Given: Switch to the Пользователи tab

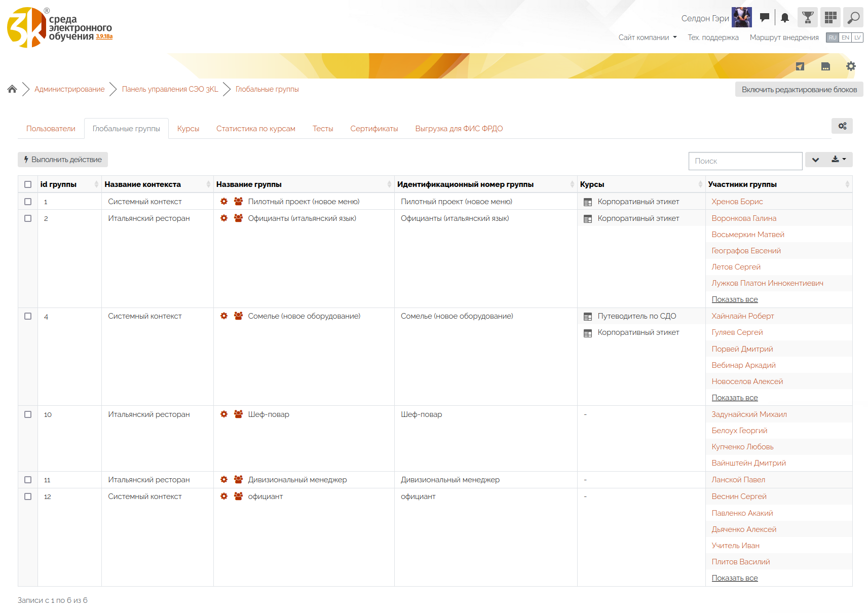Looking at the screenshot, I should pyautogui.click(x=51, y=129).
